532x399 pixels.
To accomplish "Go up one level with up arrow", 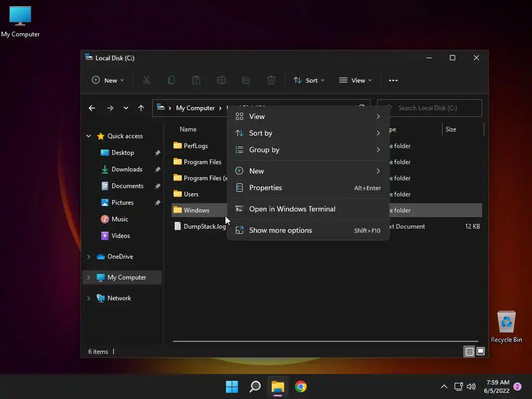I will tap(141, 108).
